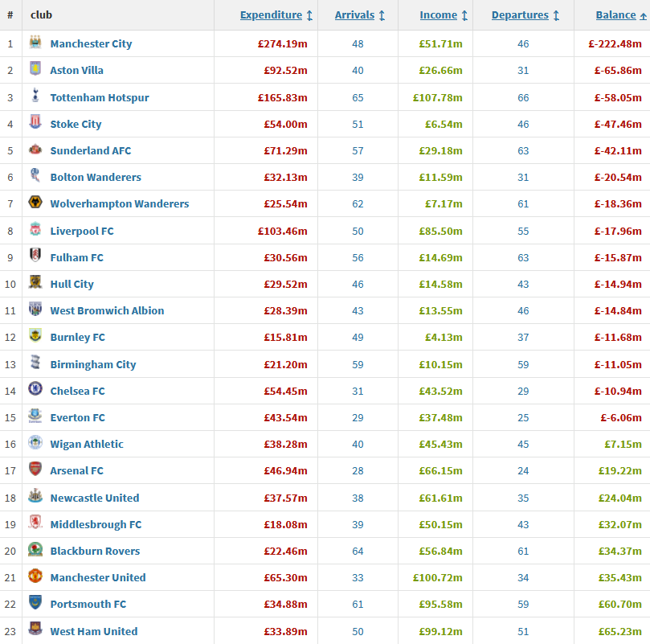
Task: Open the Chelsea FC club link
Action: tap(77, 391)
